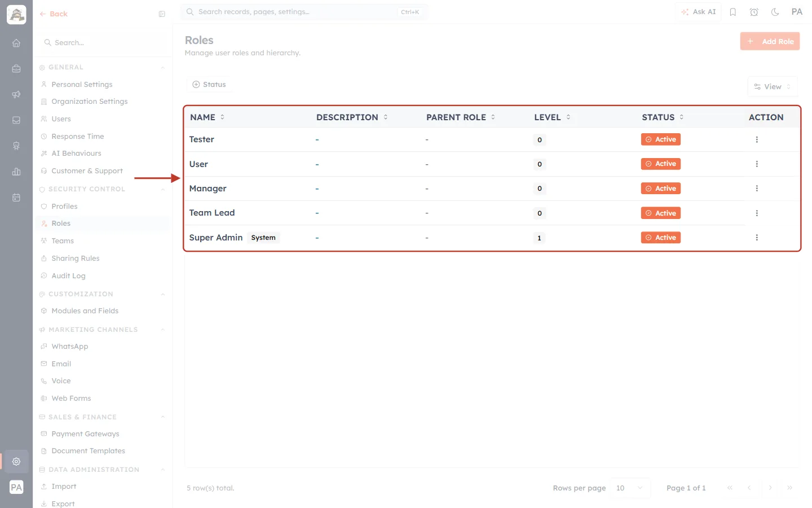Open the alarm clock reminders icon
Viewport: 812px width, 508px height.
[x=754, y=12]
